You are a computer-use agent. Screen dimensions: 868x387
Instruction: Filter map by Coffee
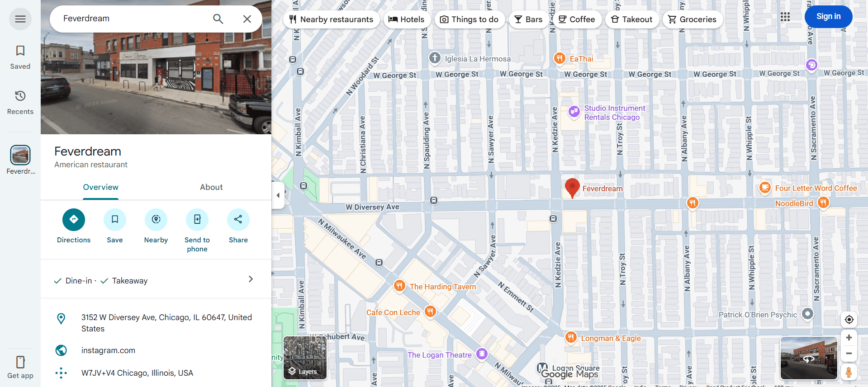tap(577, 19)
